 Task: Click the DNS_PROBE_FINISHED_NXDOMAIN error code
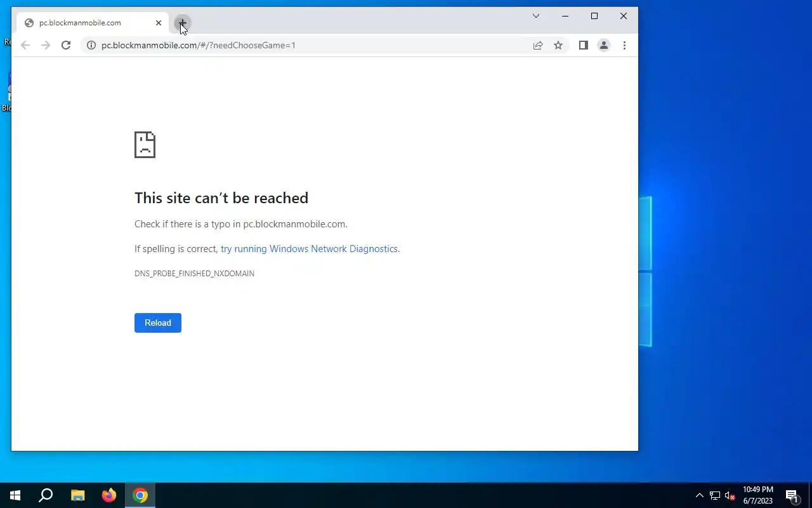click(194, 274)
